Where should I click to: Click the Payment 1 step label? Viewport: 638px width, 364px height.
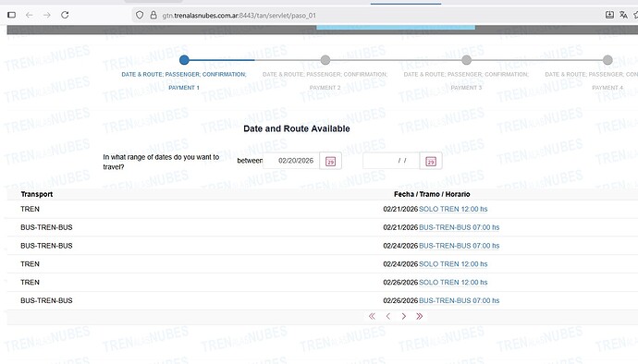(x=184, y=81)
